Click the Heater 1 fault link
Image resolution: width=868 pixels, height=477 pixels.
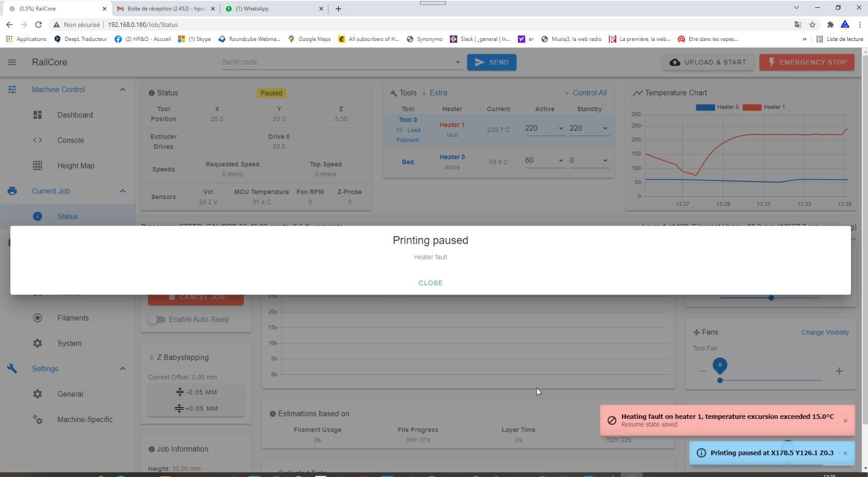click(x=452, y=125)
